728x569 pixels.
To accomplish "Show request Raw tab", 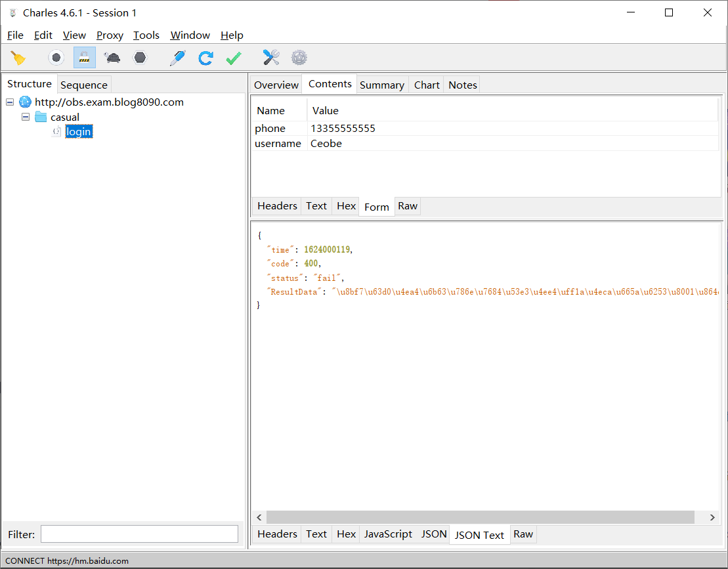I will tap(408, 206).
